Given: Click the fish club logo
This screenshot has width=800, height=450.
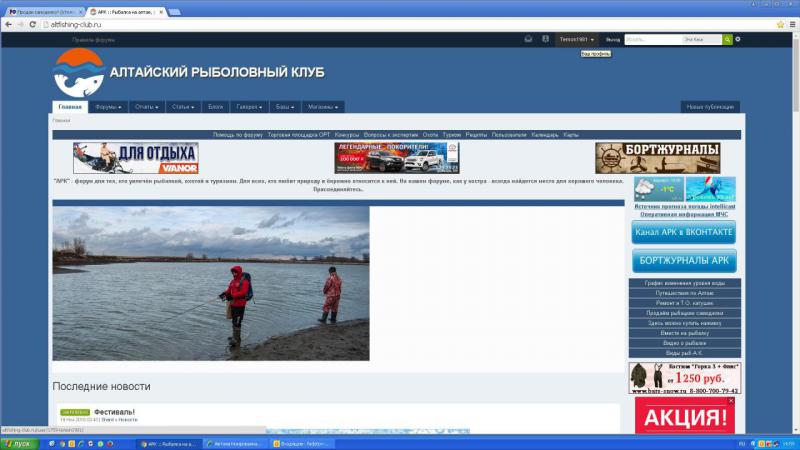Looking at the screenshot, I should click(79, 73).
